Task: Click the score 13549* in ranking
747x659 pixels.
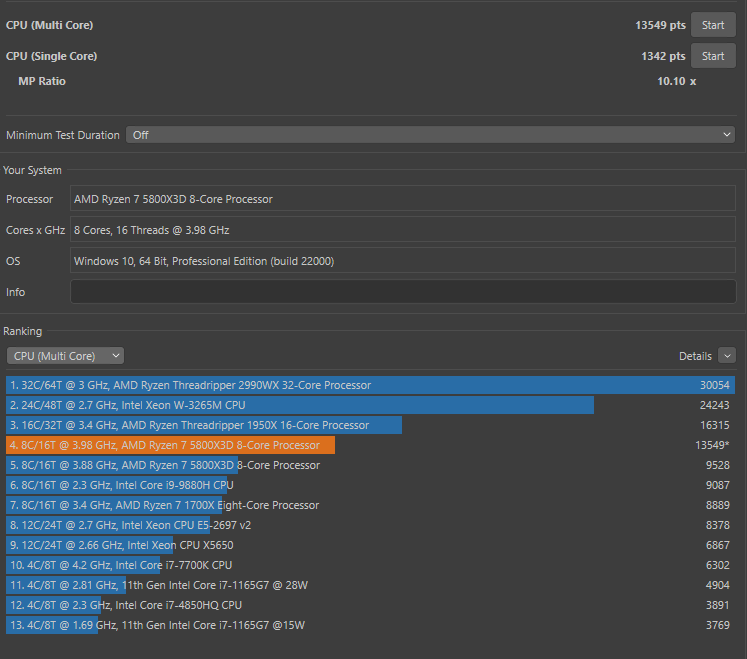Action: [712, 445]
